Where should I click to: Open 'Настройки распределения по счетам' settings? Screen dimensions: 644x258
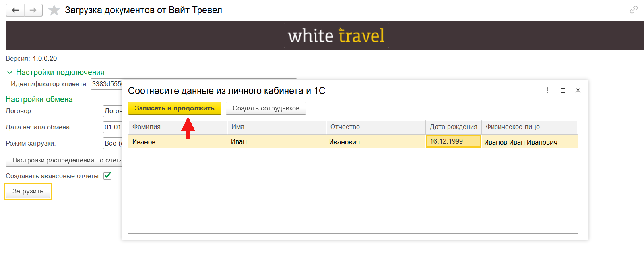pos(64,160)
